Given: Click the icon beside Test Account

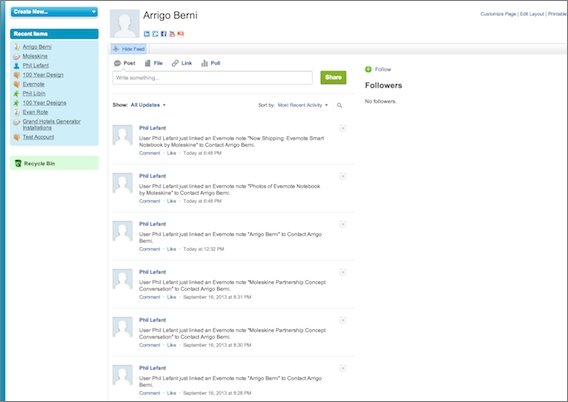Looking at the screenshot, I should pyautogui.click(x=16, y=137).
